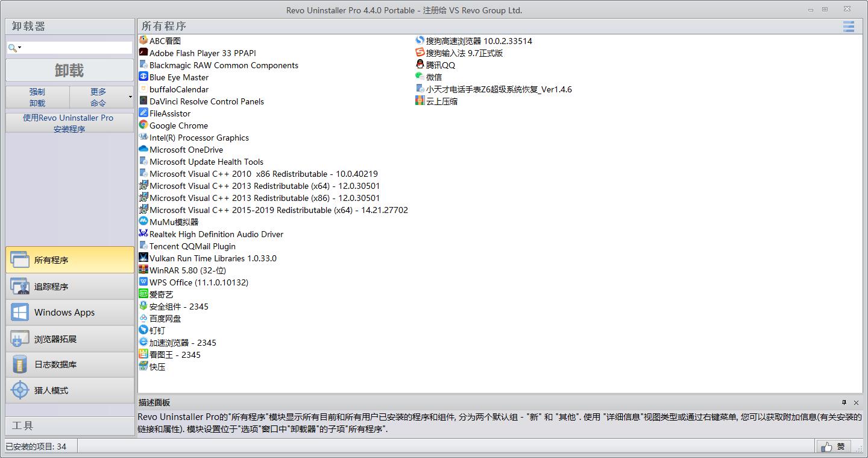Select the 搜狗输入法 icon
868x458 pixels.
pos(420,52)
